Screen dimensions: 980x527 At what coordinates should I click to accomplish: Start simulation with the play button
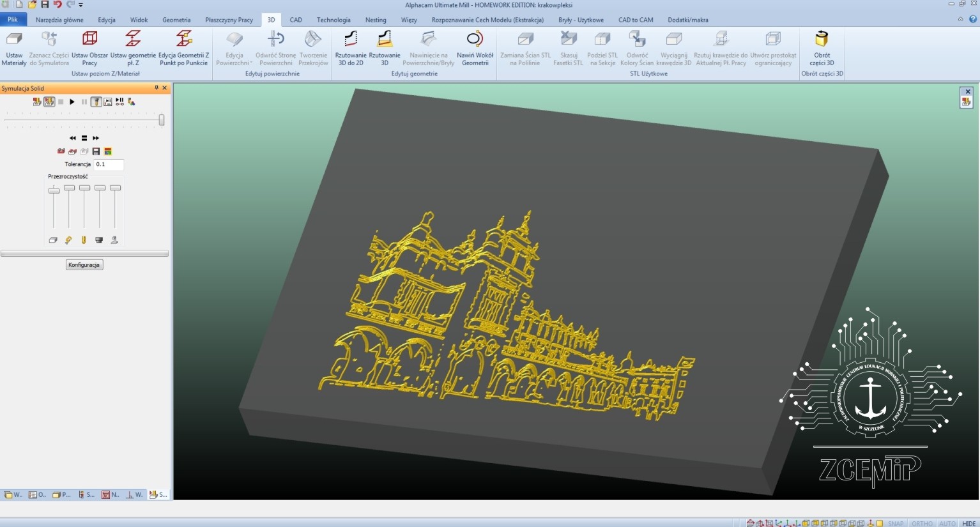coord(72,102)
